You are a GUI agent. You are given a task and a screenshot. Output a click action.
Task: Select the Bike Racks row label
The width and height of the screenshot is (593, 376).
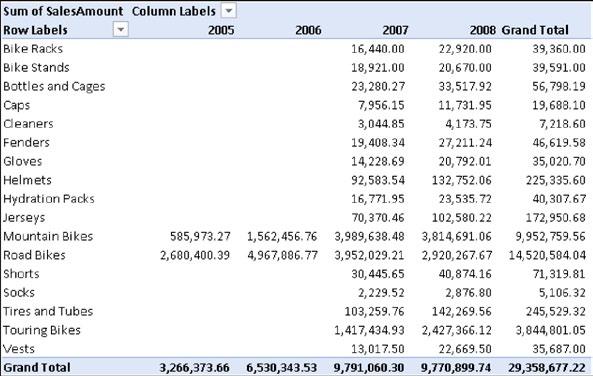[33, 49]
